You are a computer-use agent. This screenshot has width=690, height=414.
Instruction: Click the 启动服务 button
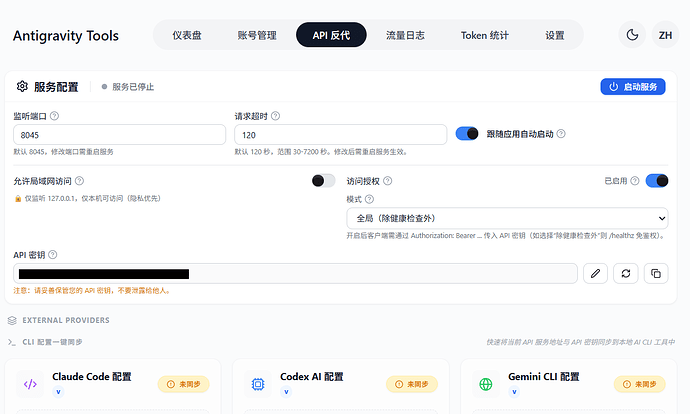point(633,87)
